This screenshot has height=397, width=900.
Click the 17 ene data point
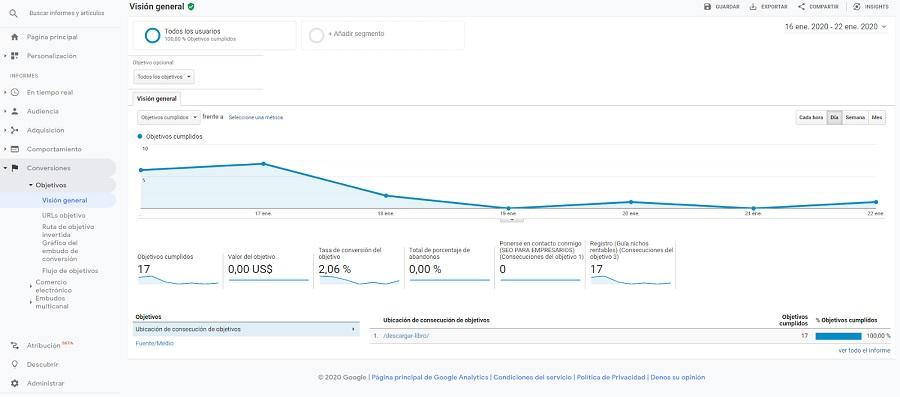[263, 164]
